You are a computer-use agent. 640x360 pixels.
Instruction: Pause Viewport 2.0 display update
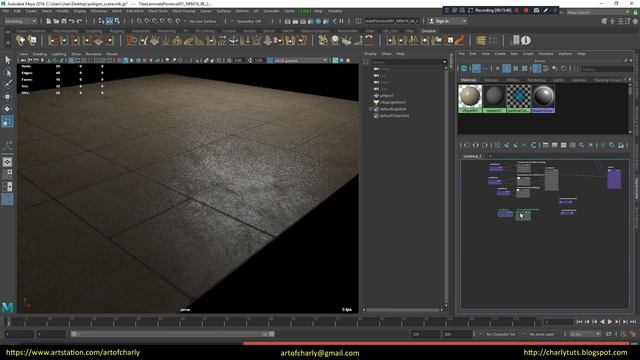tap(341, 21)
